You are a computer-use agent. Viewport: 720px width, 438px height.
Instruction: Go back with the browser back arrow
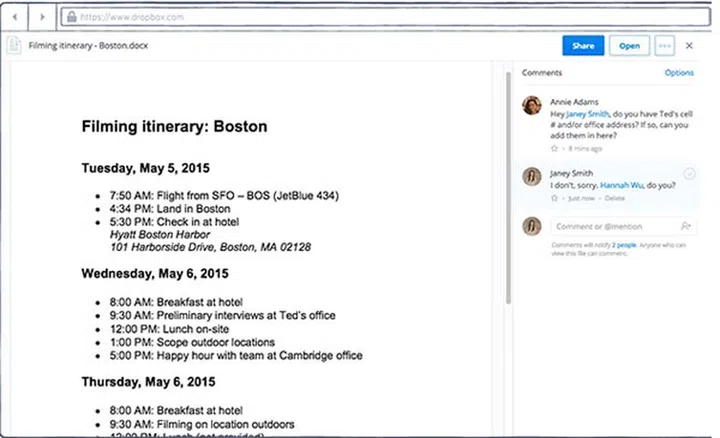point(15,17)
